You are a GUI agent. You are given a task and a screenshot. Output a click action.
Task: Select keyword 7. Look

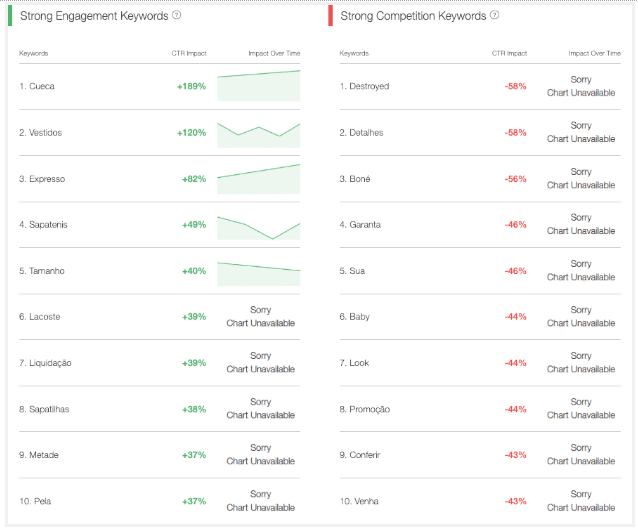pos(354,363)
